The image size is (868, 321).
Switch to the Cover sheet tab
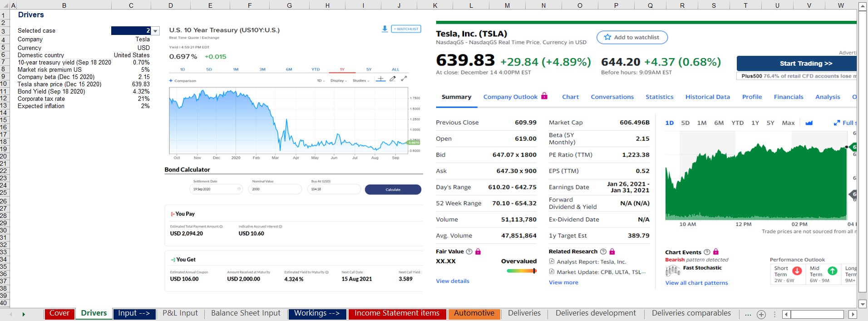59,314
